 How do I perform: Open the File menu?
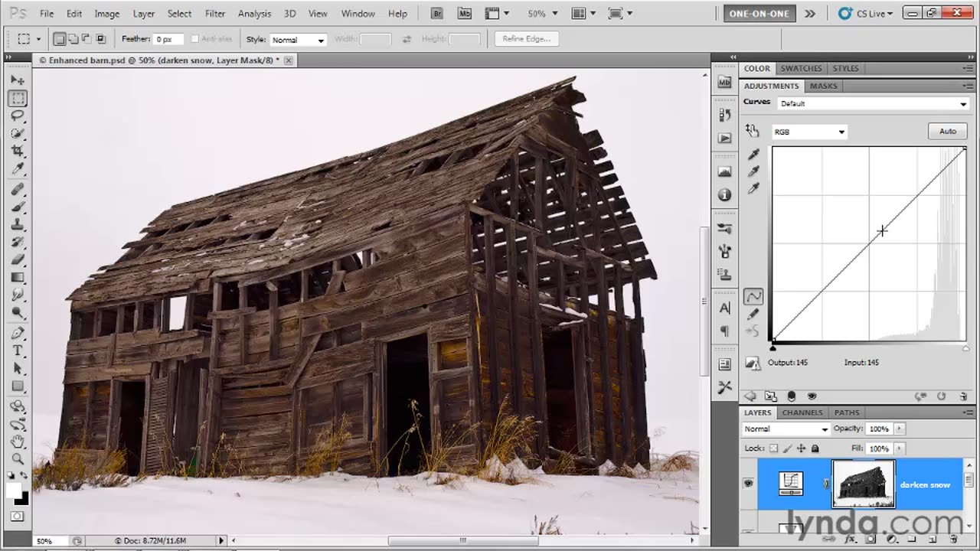47,13
